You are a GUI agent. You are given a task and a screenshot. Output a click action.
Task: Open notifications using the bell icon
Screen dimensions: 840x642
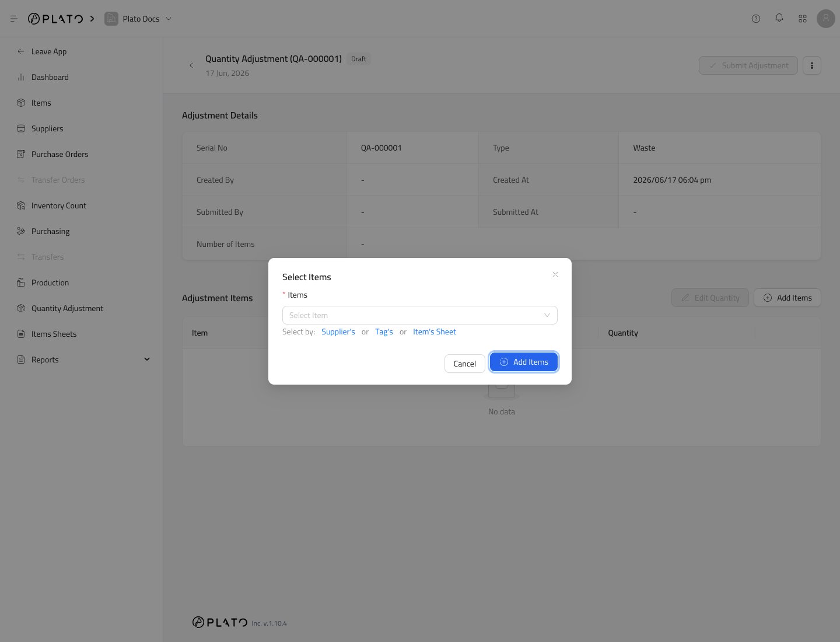click(x=779, y=18)
